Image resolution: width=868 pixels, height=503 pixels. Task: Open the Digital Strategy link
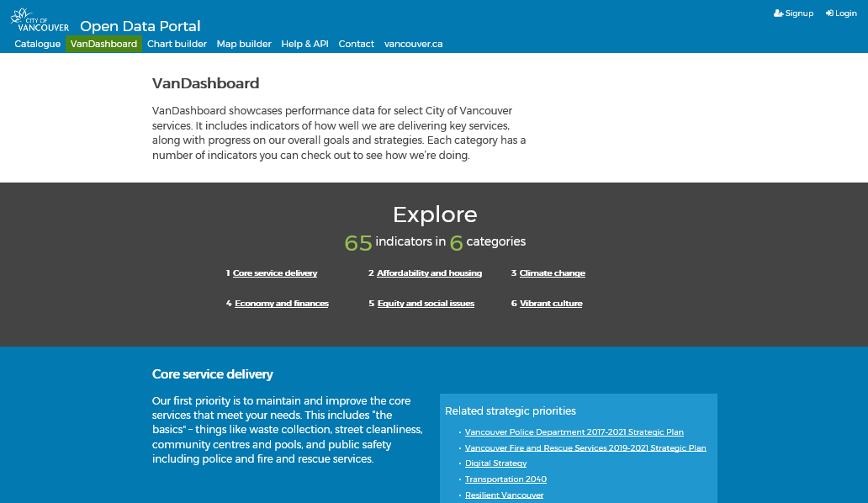pos(495,463)
